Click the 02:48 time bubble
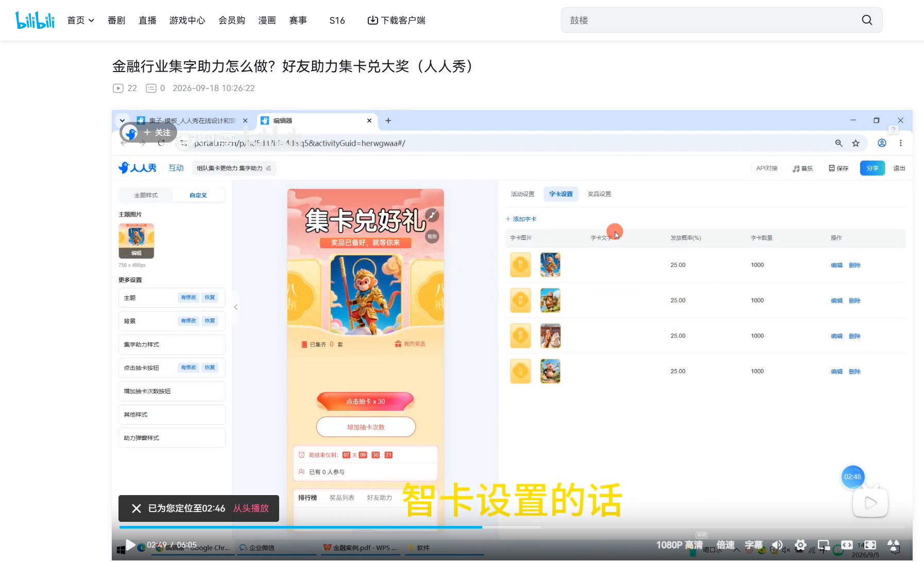The width and height of the screenshot is (924, 562). [852, 477]
